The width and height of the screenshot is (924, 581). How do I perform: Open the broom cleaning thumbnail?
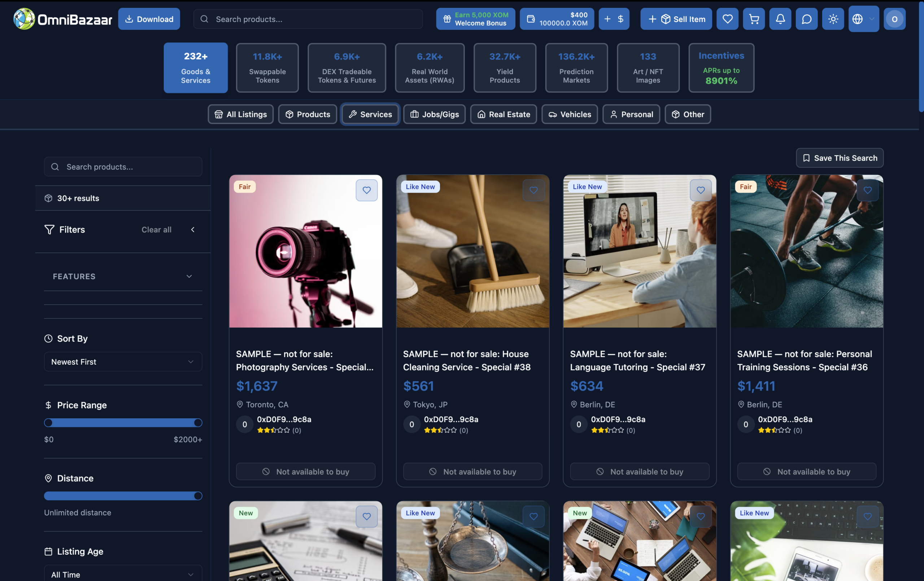473,251
